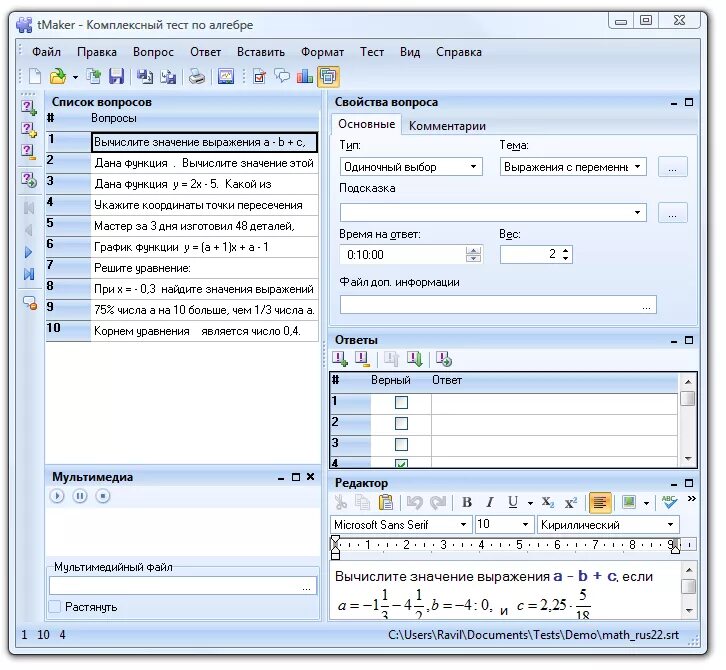Import question with green arrow icon
Viewport: 726px width, 670px height.
click(29, 180)
